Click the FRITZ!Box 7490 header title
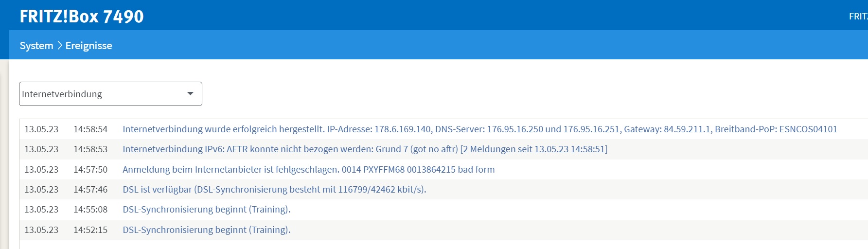Image resolution: width=868 pixels, height=249 pixels. pos(82,17)
